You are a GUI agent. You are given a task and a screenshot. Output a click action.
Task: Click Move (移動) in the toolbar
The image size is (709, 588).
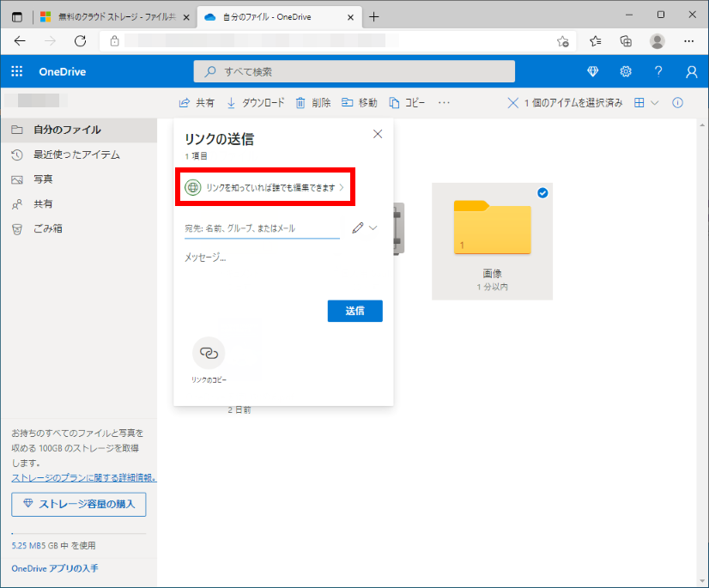tap(360, 103)
